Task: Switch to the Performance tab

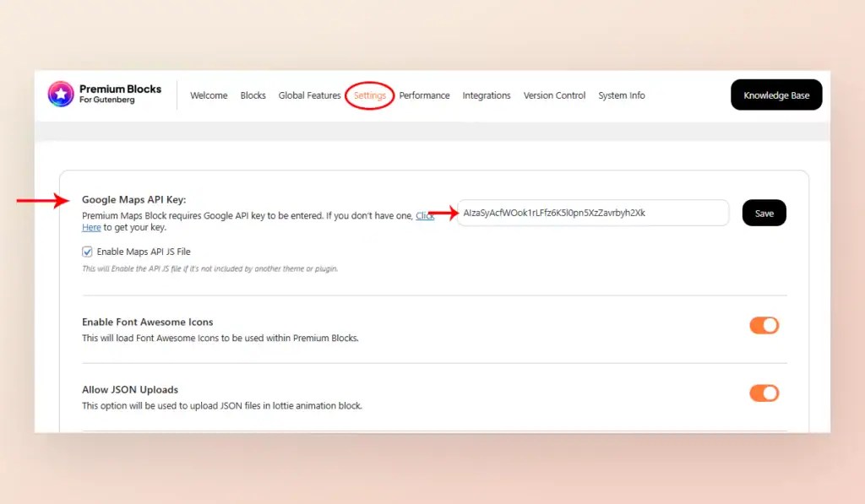Action: (x=424, y=95)
